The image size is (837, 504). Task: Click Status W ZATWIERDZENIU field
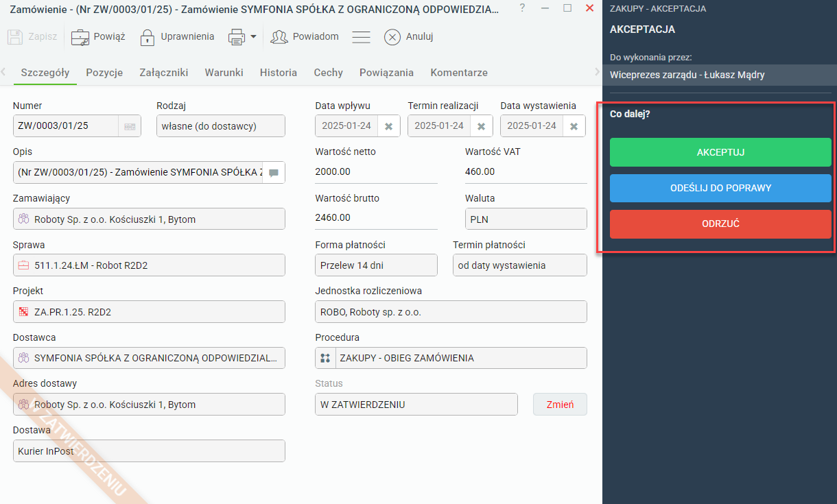416,405
